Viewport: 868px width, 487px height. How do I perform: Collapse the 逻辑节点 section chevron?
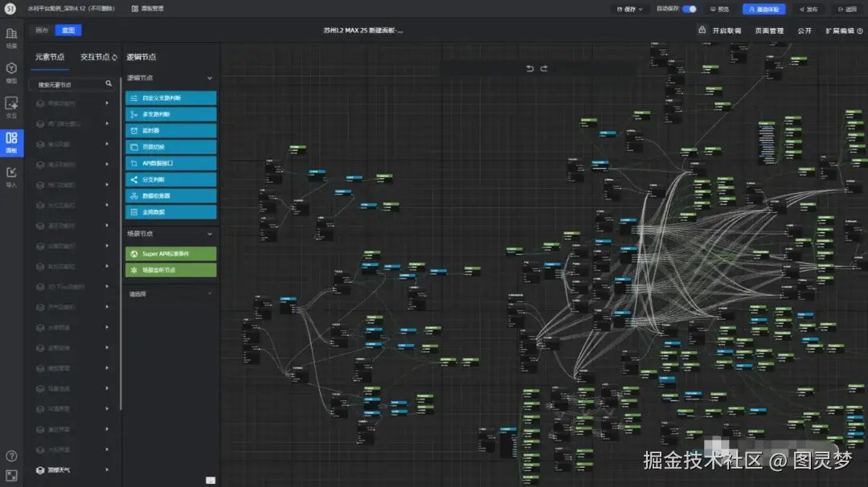coord(210,78)
